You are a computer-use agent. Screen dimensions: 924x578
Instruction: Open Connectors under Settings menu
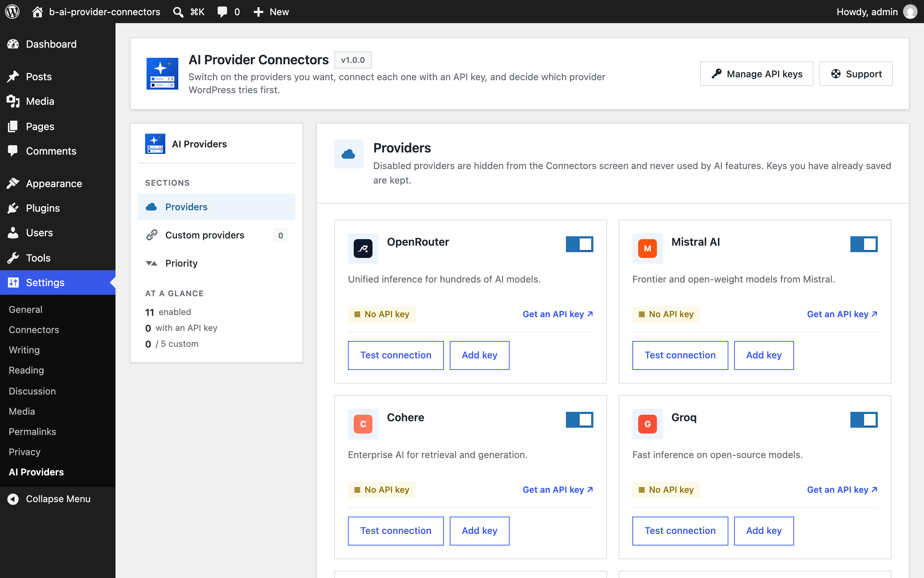click(34, 329)
